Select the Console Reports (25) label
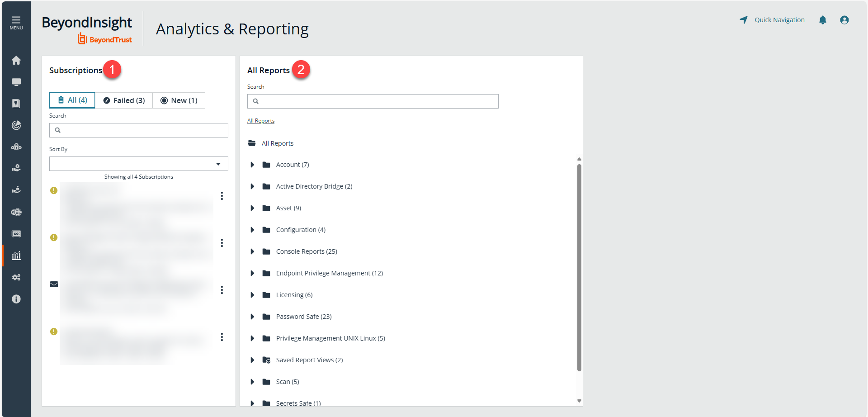The height and width of the screenshot is (417, 868). [307, 251]
